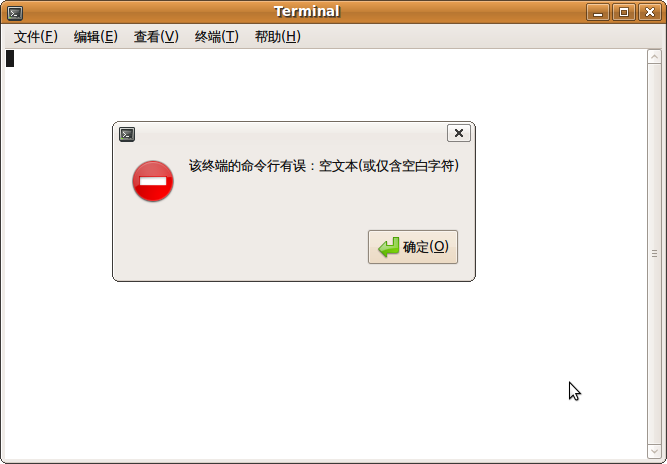Click the terminal icon in the error dialog's title bar

pyautogui.click(x=127, y=134)
